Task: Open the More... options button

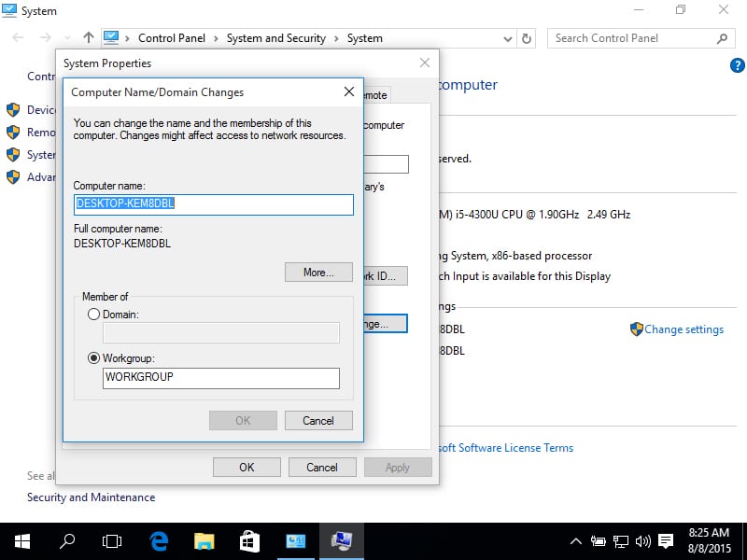Action: pyautogui.click(x=318, y=273)
